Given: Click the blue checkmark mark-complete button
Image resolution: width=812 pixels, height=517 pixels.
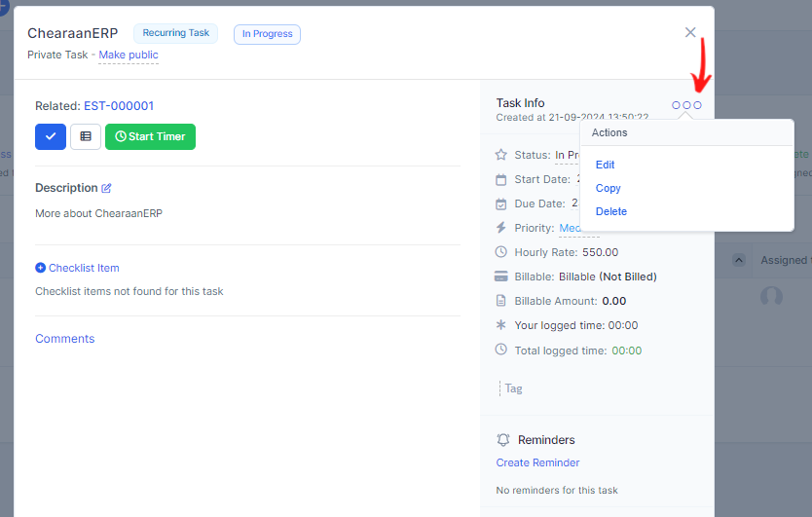Looking at the screenshot, I should click(51, 136).
